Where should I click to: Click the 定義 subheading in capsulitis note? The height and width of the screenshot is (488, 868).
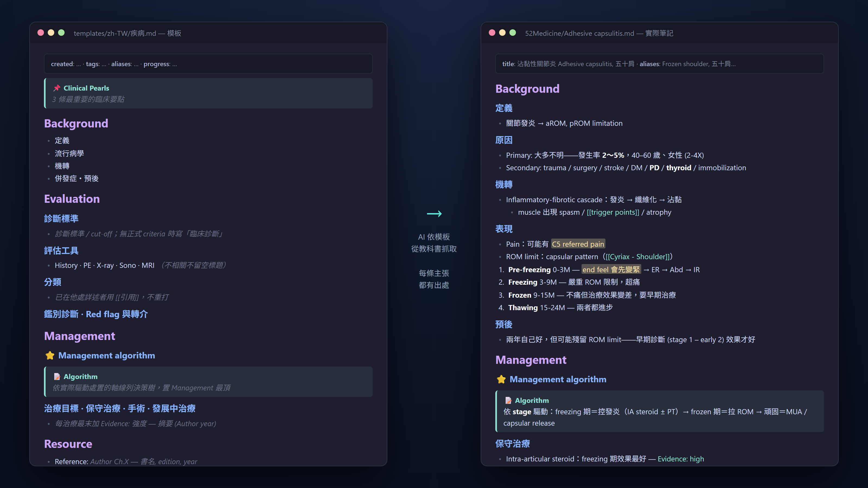coord(504,108)
